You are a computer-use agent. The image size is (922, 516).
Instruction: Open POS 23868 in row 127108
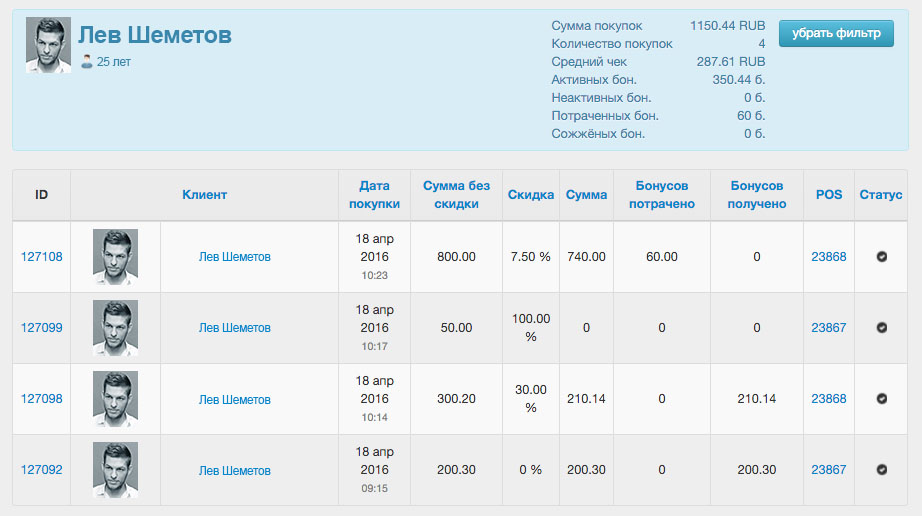pyautogui.click(x=829, y=257)
